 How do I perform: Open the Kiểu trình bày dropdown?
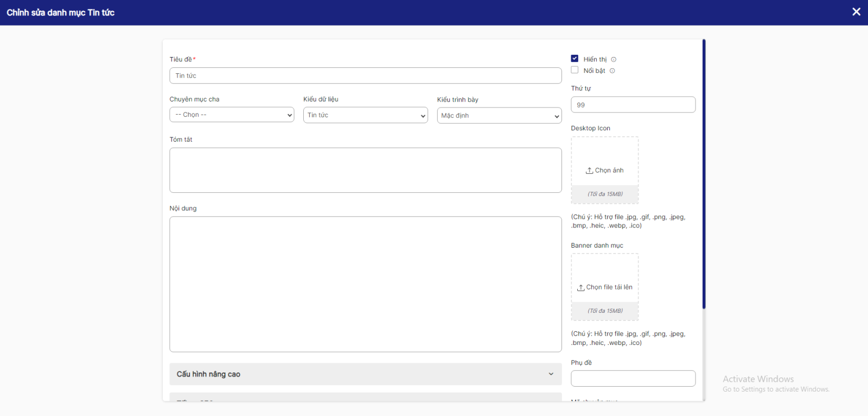click(x=499, y=116)
